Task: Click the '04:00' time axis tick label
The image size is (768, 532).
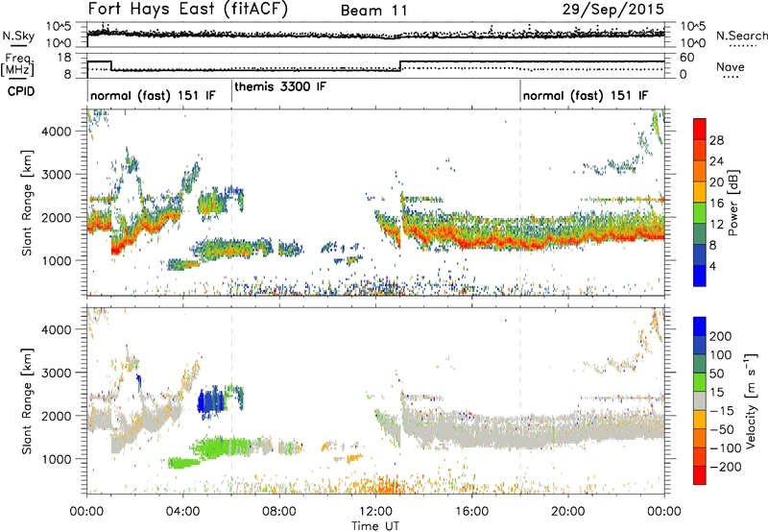Action: click(183, 512)
